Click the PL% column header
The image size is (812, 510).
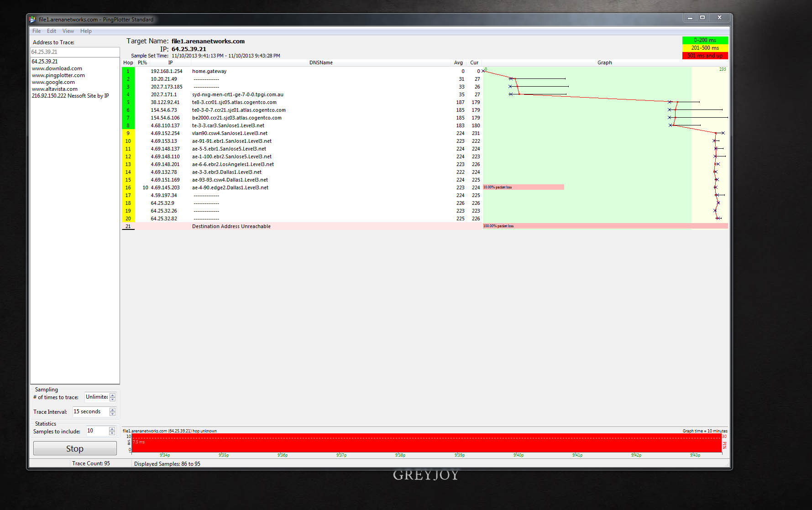142,62
